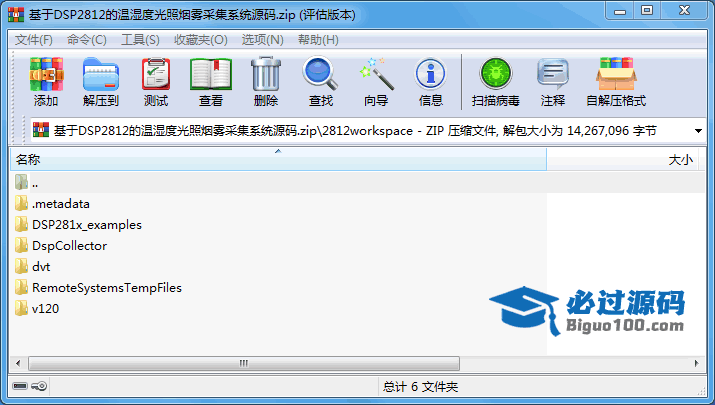Open the 查看 (View) book icon
The width and height of the screenshot is (715, 405).
(211, 81)
